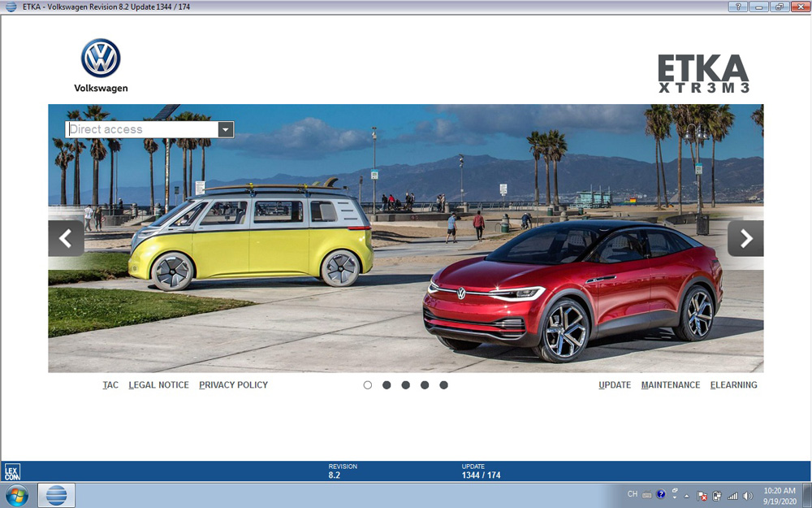Image resolution: width=812 pixels, height=508 pixels.
Task: Open the LEGAL NOTICE link
Action: coord(158,385)
